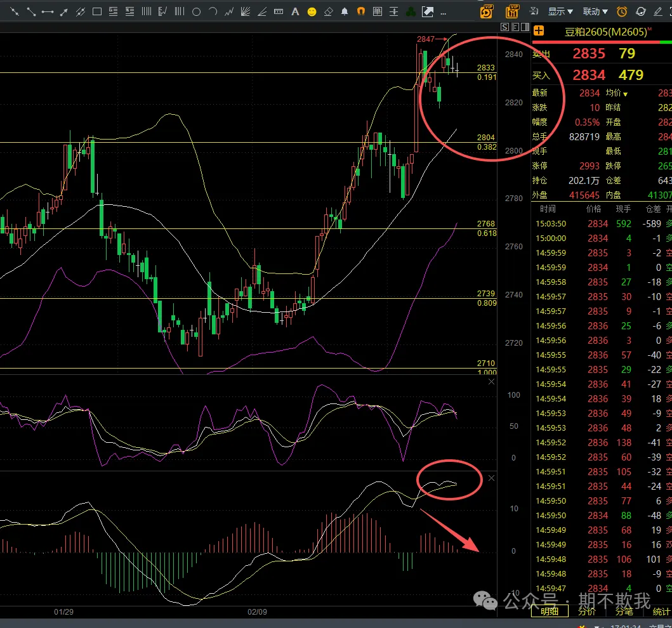Click the orange plus button beside 豆粕2605
This screenshot has width=672, height=628.
coord(539,31)
